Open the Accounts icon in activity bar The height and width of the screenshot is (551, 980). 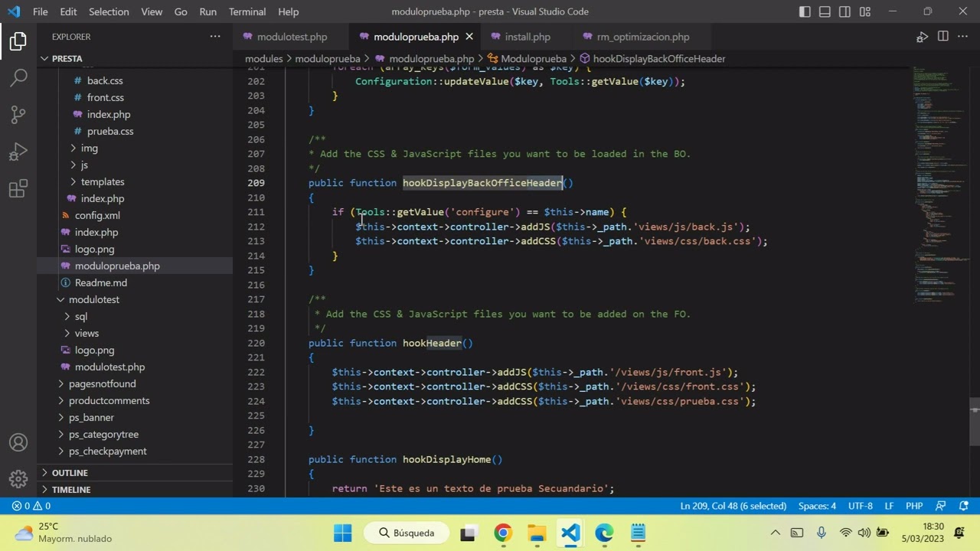click(x=18, y=442)
